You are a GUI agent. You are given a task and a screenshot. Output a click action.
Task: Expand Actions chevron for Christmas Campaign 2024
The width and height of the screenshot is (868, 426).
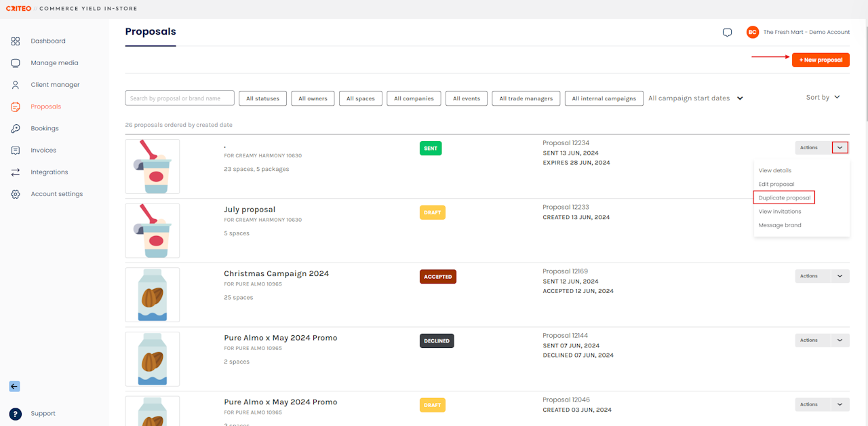click(840, 276)
